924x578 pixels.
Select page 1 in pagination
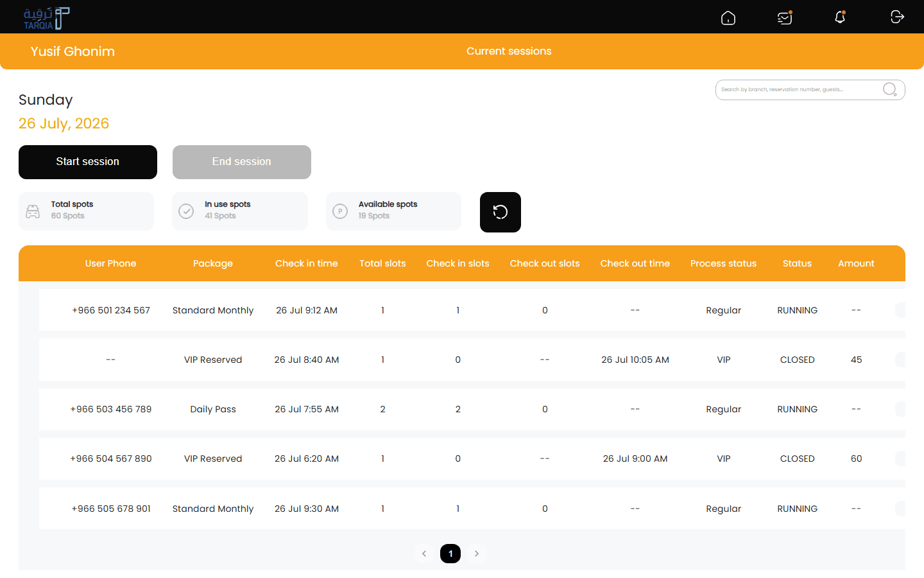[x=450, y=554]
